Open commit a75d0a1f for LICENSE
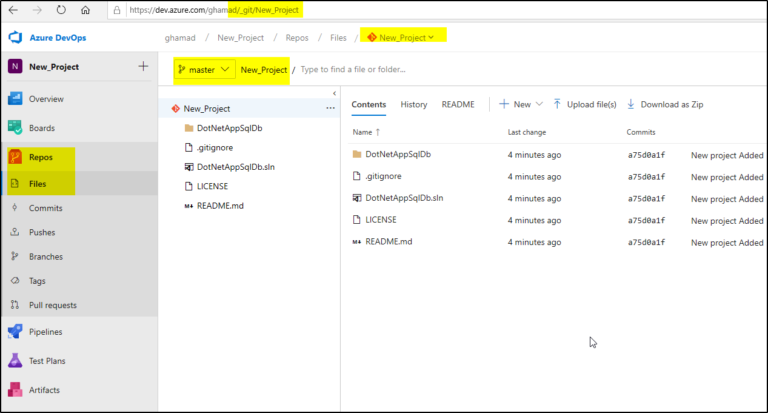The image size is (768, 413). (x=645, y=220)
